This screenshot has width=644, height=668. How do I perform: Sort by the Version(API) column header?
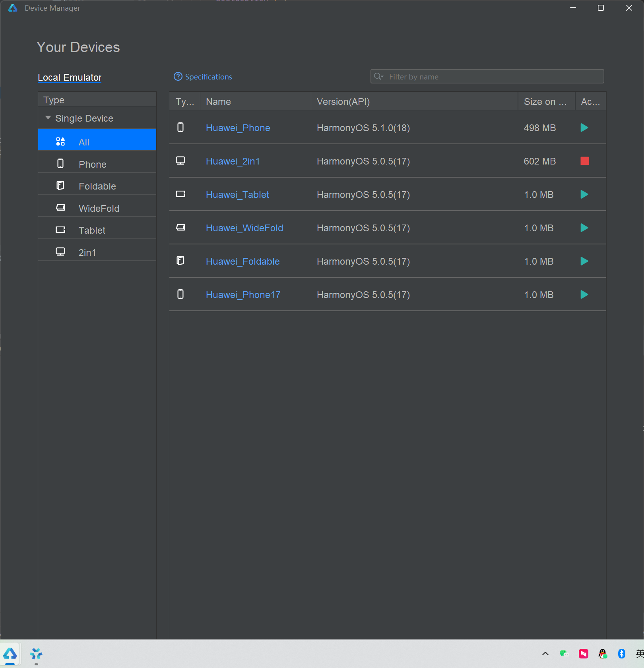pos(414,102)
